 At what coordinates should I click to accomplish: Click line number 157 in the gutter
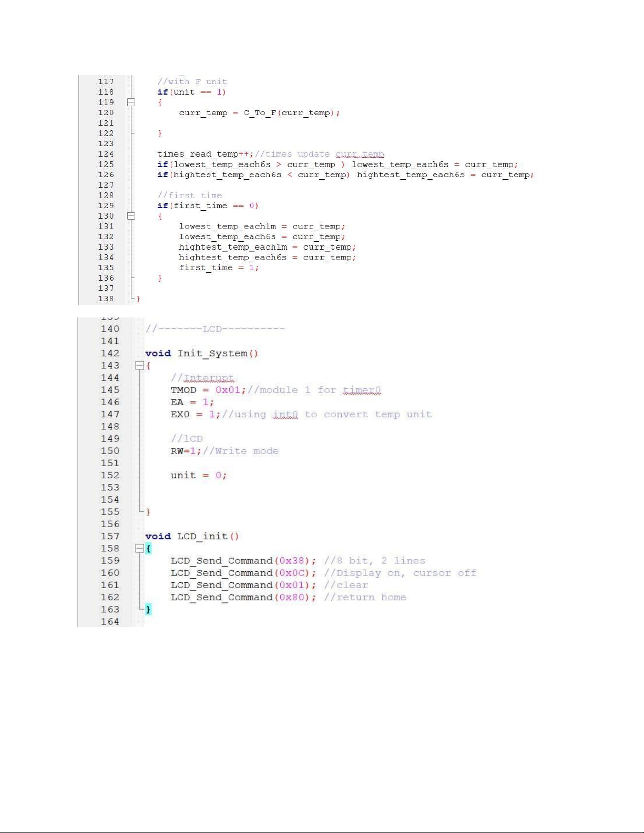coord(110,536)
